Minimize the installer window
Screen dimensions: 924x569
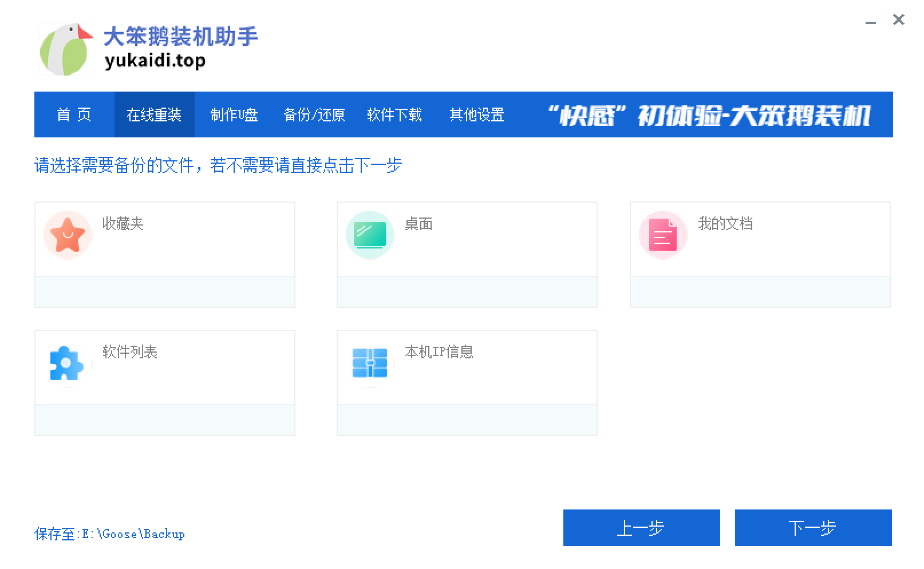click(x=871, y=22)
